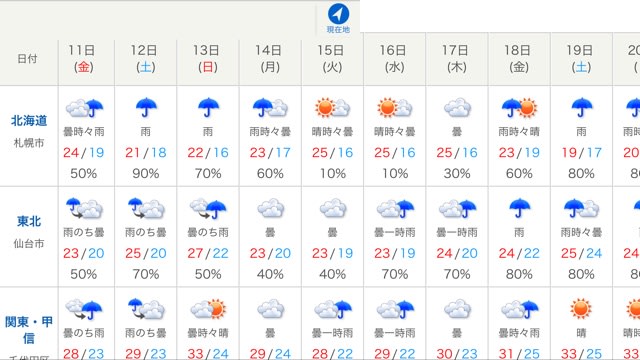Viewport: 640px width, 360px height.
Task: Click Hokkaido umbrella icon for 12日
Action: 146,108
